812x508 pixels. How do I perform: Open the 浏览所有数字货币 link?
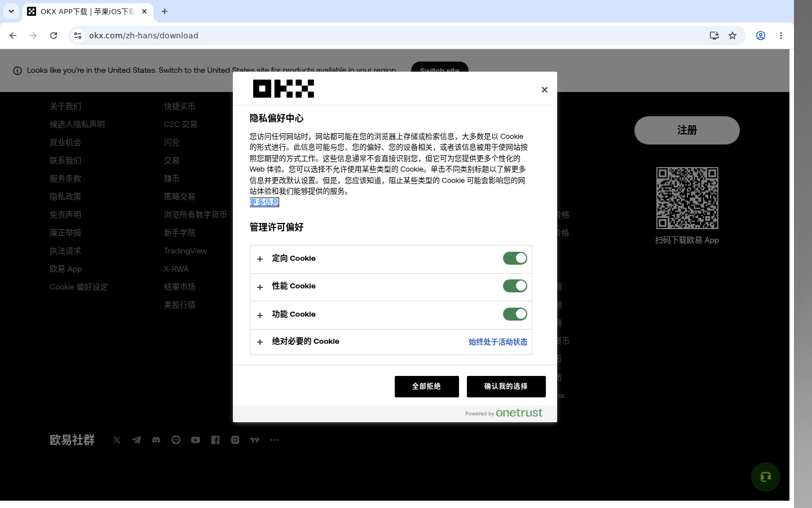(x=196, y=214)
